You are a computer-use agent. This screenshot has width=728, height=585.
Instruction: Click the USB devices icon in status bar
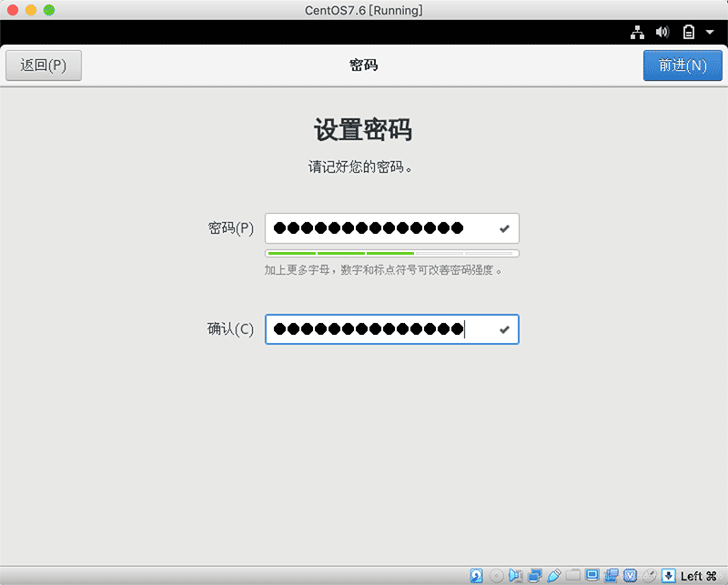(553, 575)
